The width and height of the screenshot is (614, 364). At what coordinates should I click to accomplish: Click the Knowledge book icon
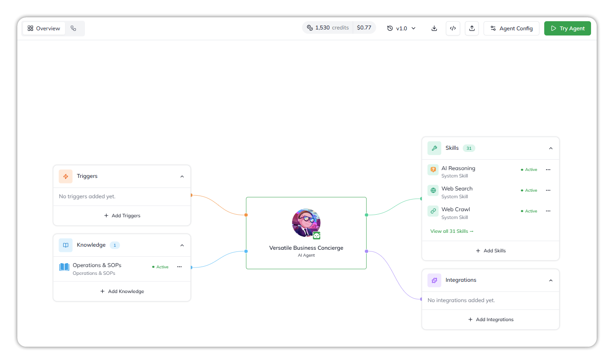pyautogui.click(x=66, y=245)
